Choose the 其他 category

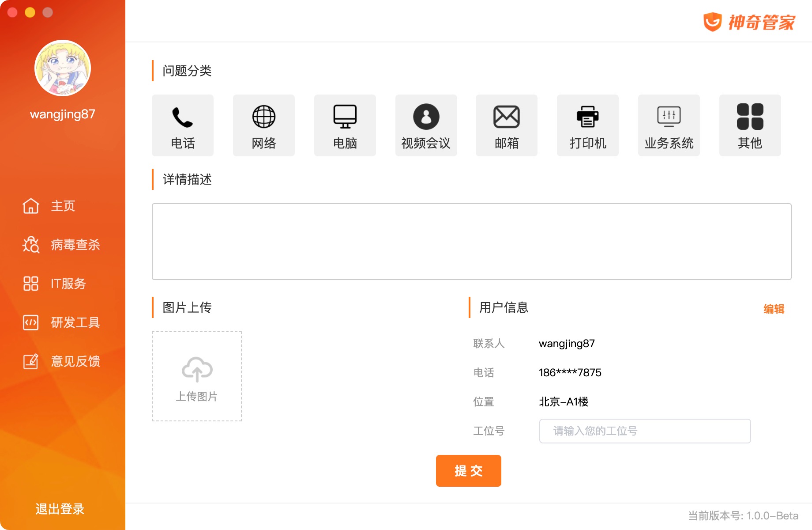point(750,125)
